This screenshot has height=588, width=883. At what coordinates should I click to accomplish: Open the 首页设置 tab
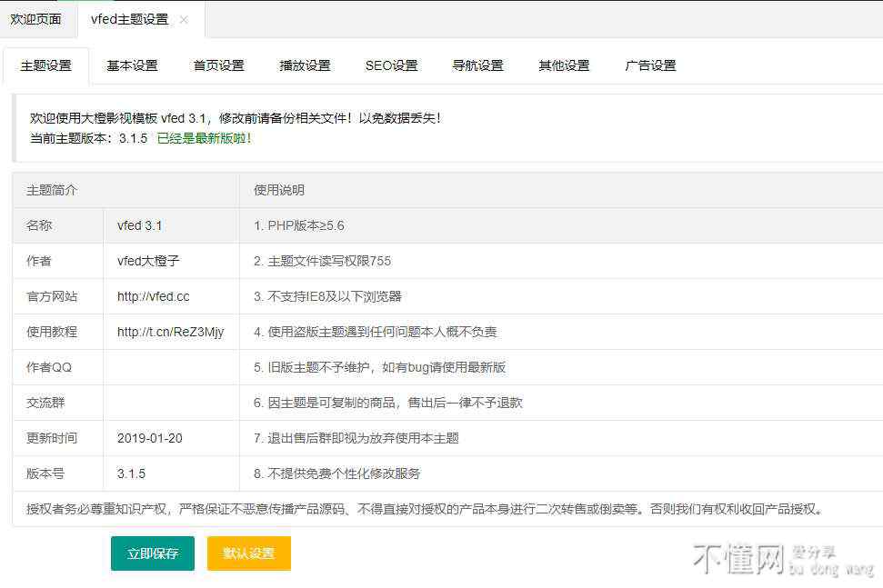218,65
